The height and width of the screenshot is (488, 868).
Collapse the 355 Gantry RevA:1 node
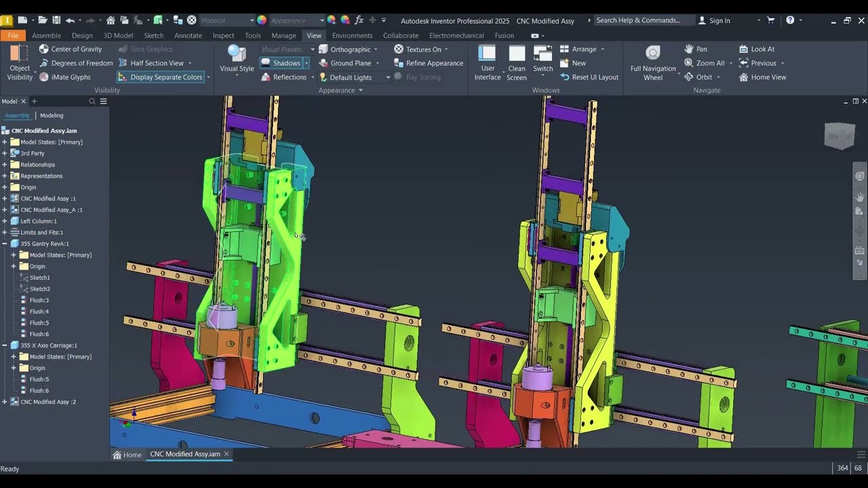pyautogui.click(x=5, y=244)
